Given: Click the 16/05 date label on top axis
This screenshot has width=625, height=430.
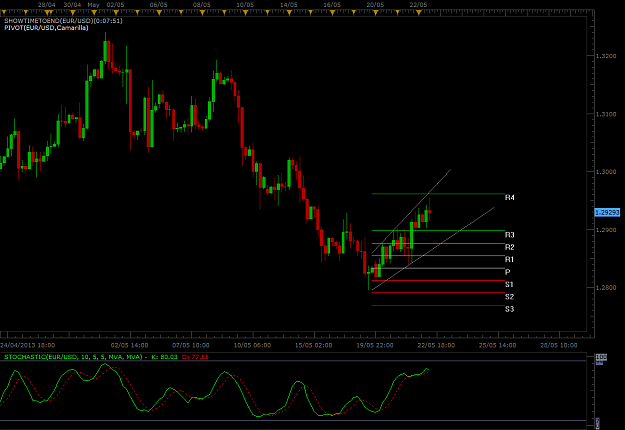Looking at the screenshot, I should [332, 5].
